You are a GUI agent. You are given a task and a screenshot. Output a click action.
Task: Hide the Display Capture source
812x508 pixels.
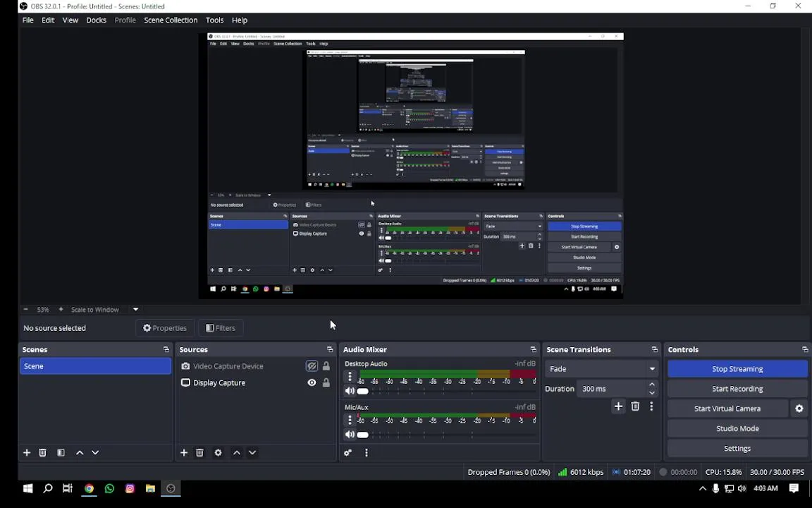tap(312, 382)
